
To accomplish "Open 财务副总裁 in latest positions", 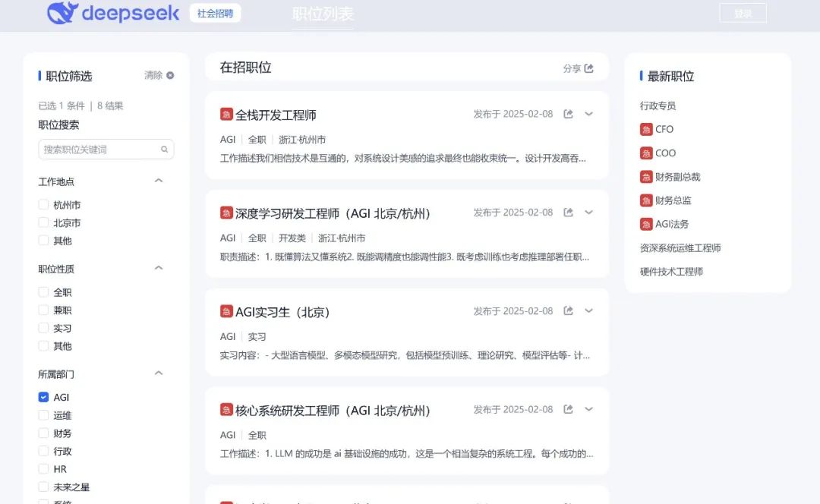I will point(678,177).
